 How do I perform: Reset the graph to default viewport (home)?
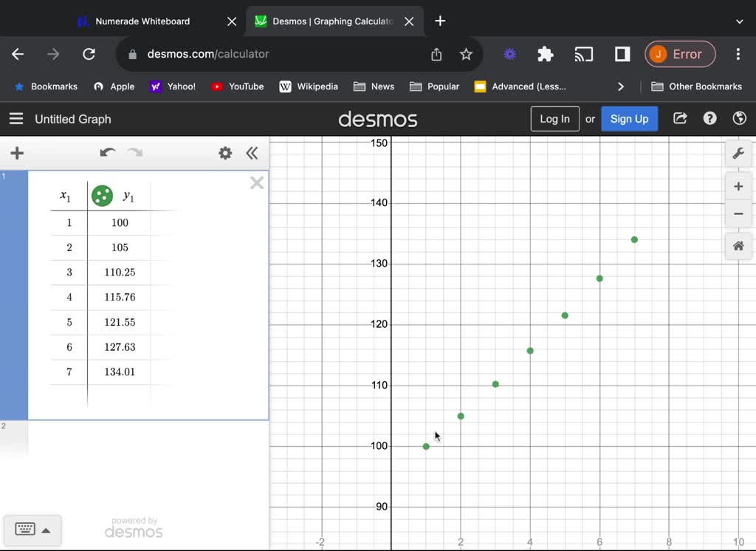click(x=738, y=246)
